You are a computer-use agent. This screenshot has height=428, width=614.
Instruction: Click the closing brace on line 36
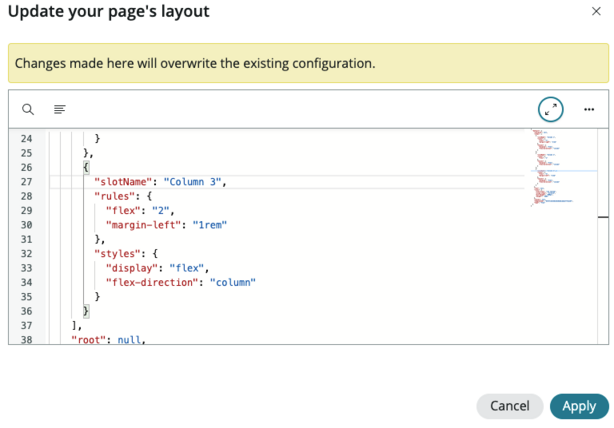click(86, 311)
